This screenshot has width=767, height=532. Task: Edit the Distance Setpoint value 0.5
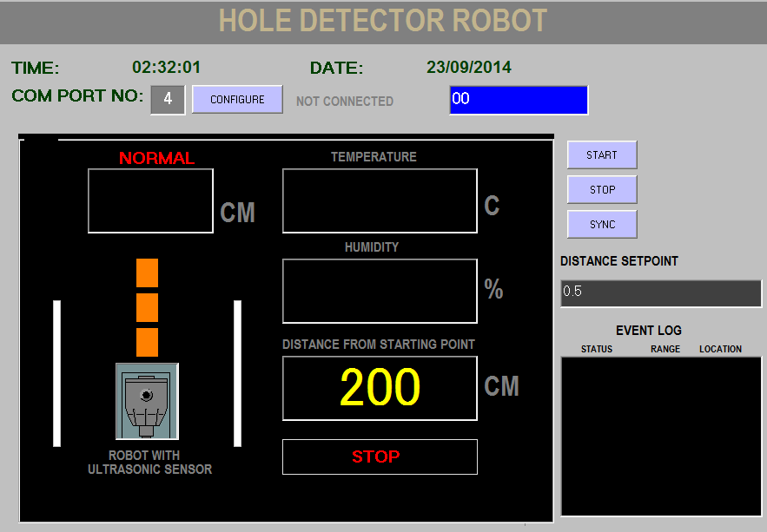tap(660, 292)
